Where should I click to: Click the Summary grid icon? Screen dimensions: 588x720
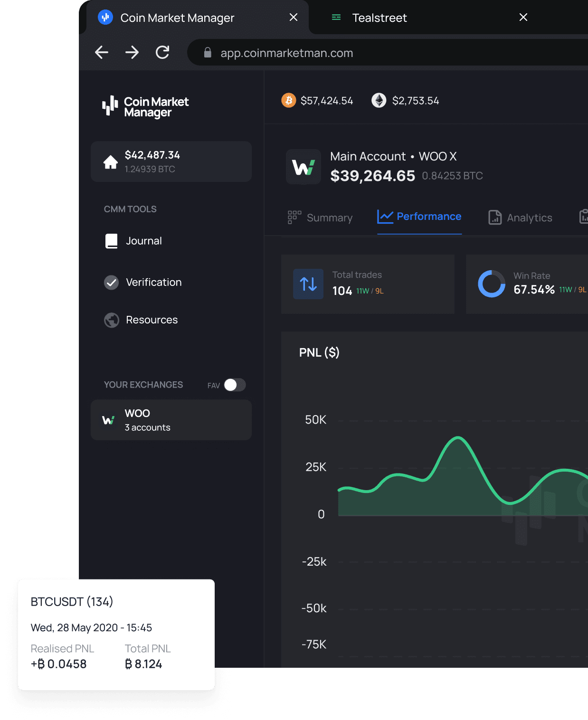pyautogui.click(x=294, y=217)
